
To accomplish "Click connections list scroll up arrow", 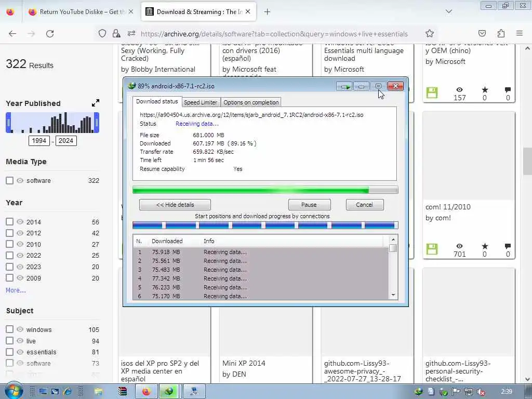I will pos(393,240).
